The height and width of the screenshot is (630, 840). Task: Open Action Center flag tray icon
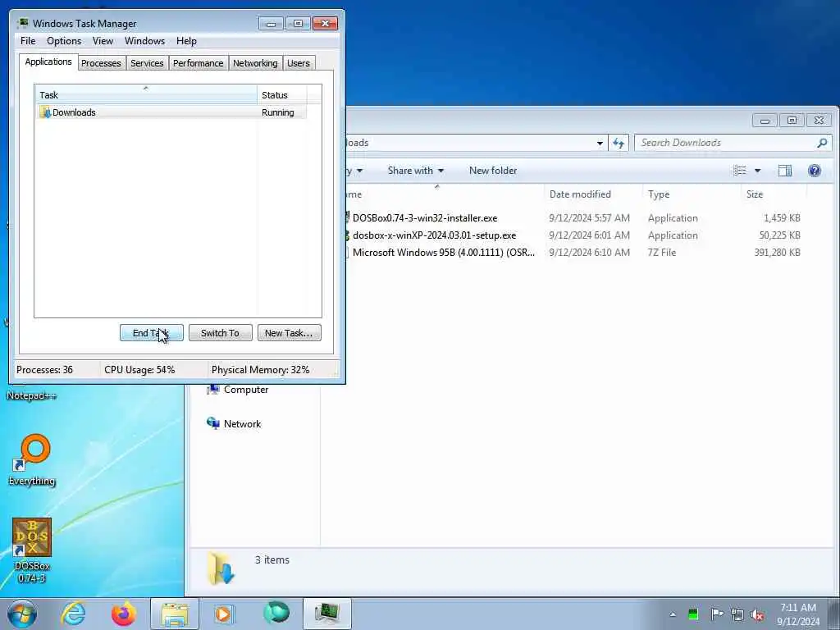[x=716, y=614]
